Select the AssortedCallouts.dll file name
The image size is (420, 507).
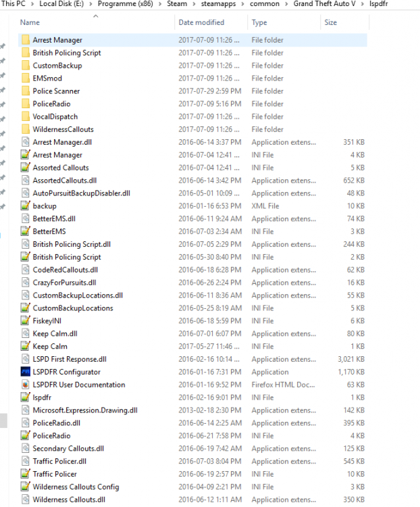coord(65,180)
